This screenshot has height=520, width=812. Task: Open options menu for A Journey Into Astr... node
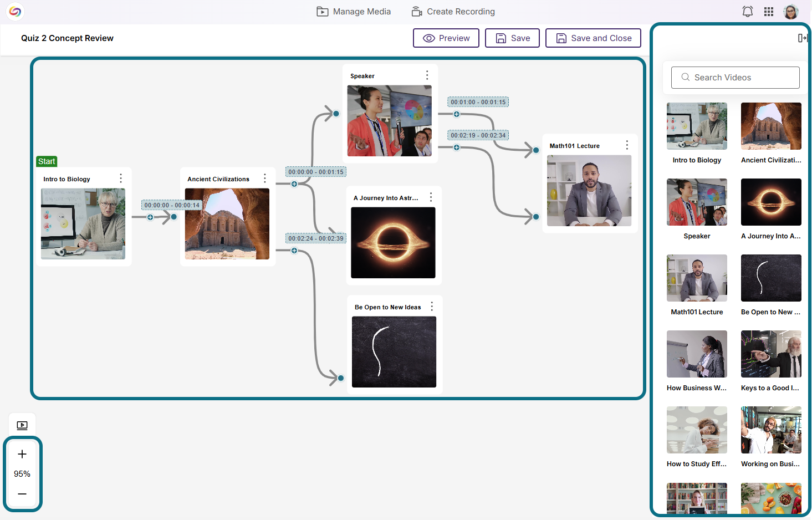(x=431, y=197)
